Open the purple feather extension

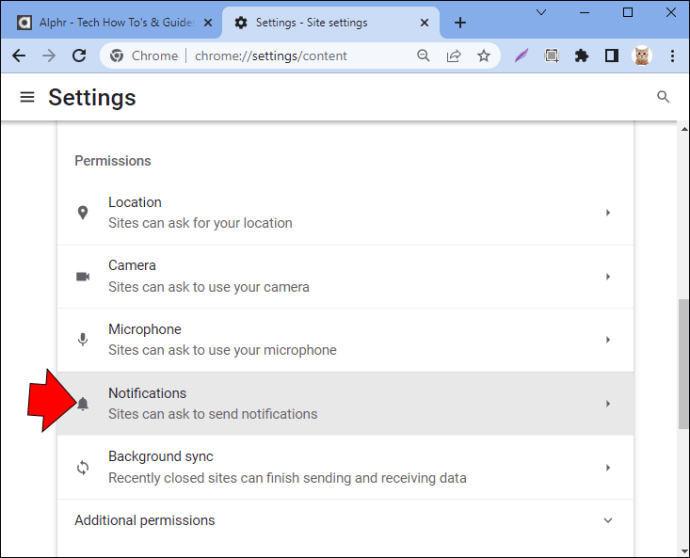pyautogui.click(x=521, y=56)
